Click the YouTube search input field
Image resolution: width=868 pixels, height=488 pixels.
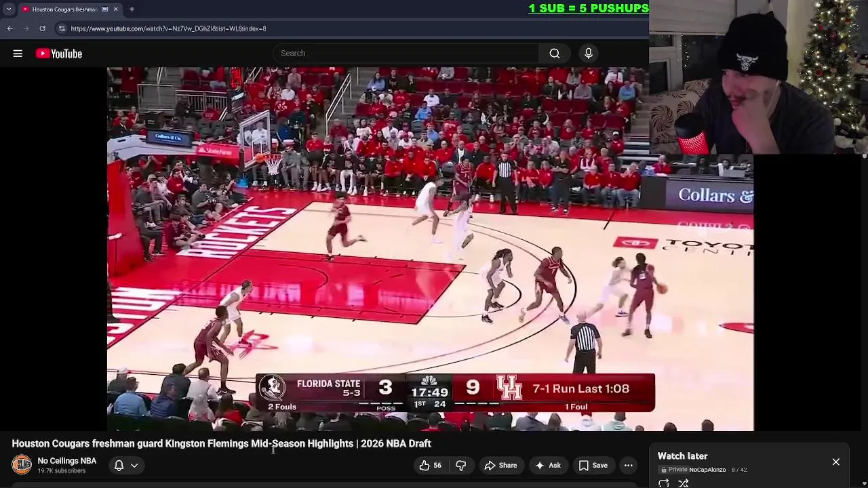pos(407,54)
